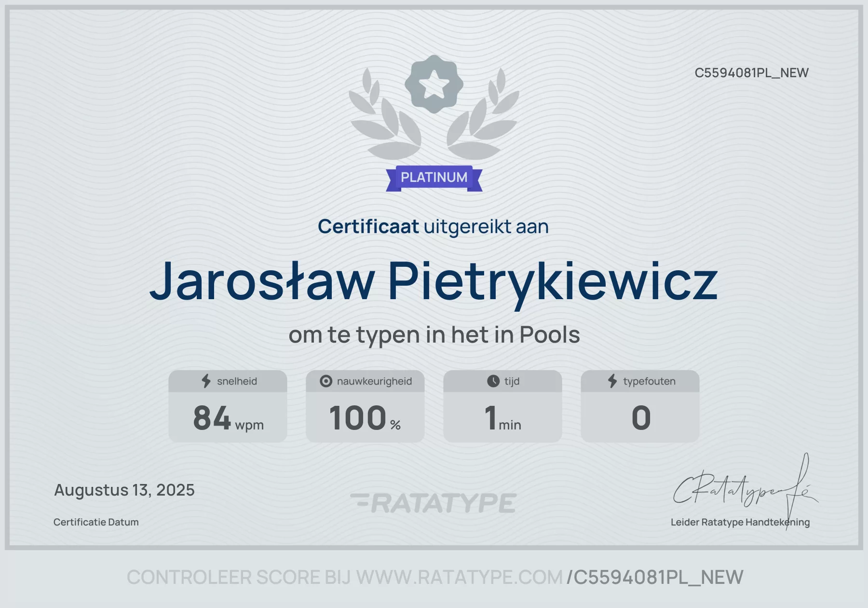Click the certificate ID C5594081PL_NEW at top right
Viewport: 868px width, 608px height.
pyautogui.click(x=751, y=73)
